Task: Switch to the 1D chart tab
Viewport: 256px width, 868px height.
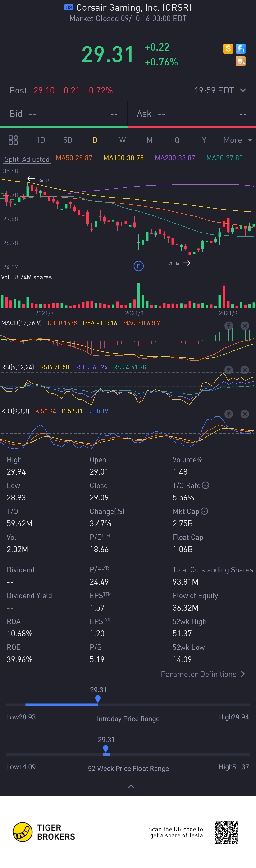Action: coord(41,140)
